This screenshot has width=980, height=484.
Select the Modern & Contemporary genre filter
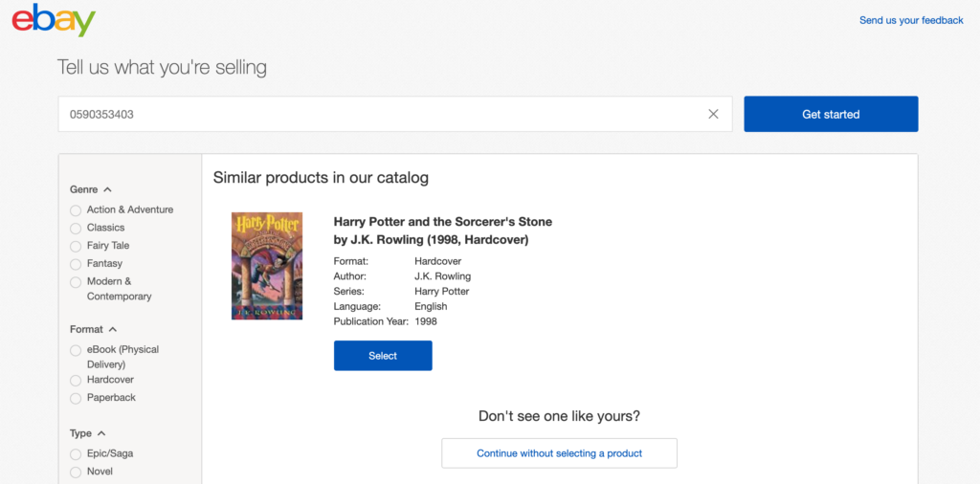tap(76, 282)
